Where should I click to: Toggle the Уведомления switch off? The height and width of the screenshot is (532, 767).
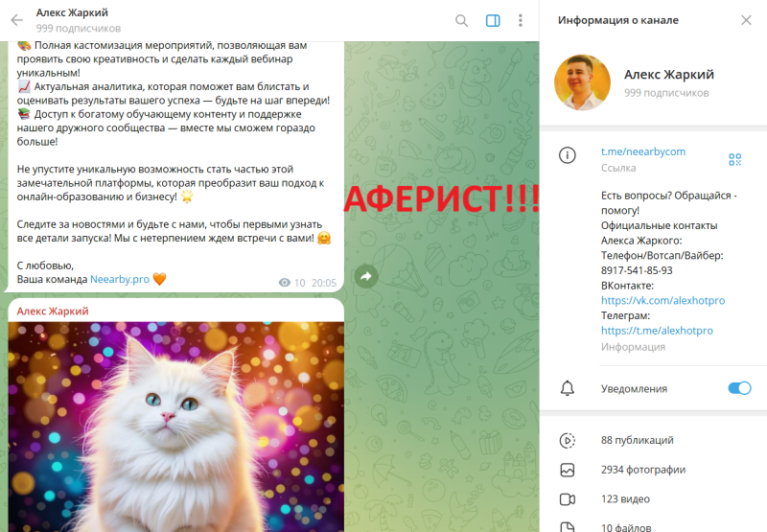(739, 388)
